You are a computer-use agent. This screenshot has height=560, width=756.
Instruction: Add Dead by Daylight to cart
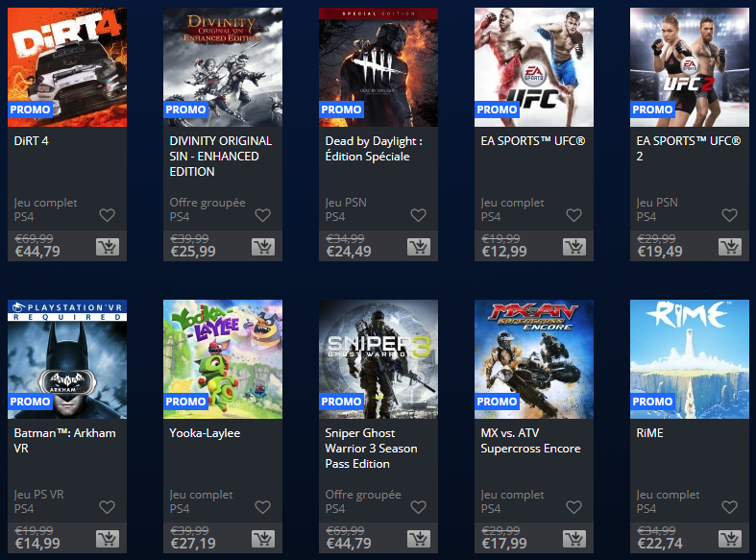(419, 247)
